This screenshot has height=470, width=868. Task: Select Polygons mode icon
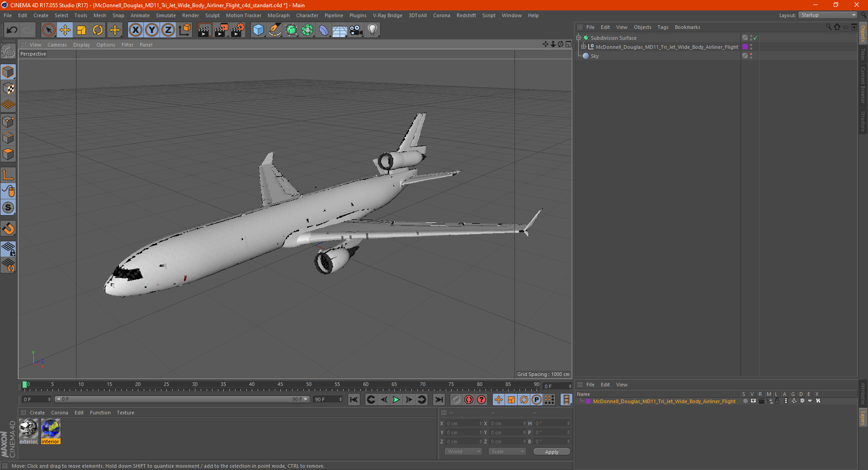8,154
